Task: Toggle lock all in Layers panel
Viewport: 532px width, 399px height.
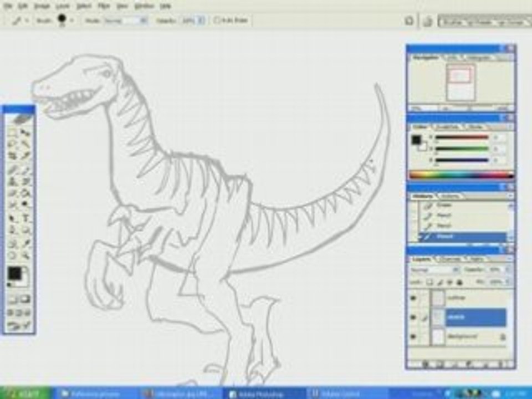Action: click(460, 282)
